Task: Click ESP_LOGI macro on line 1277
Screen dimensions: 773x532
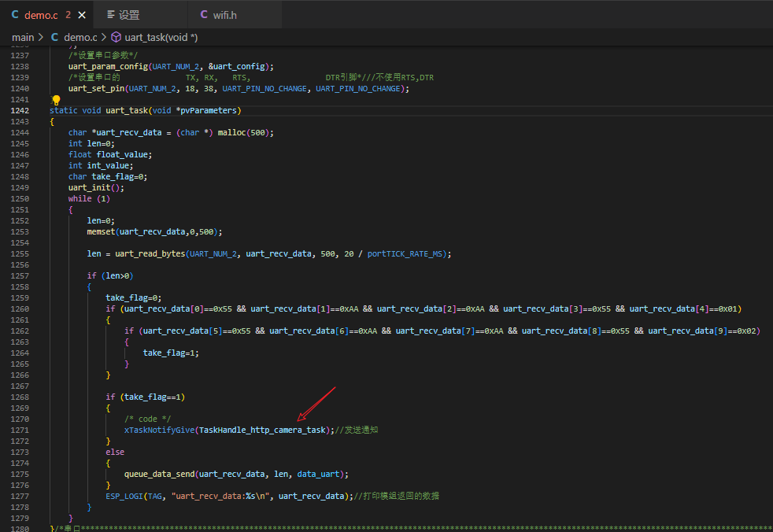Action: tap(124, 497)
